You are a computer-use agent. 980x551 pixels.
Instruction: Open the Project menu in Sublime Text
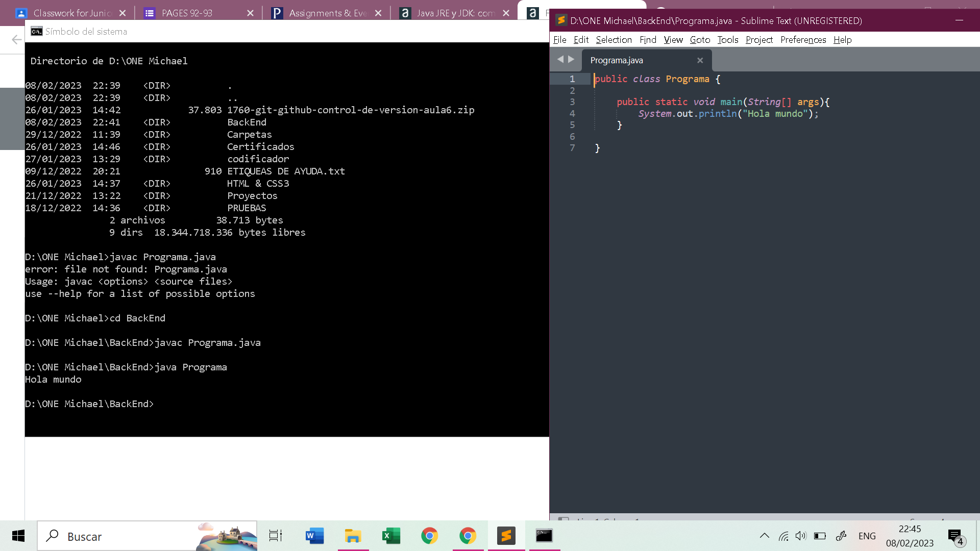[x=759, y=40]
